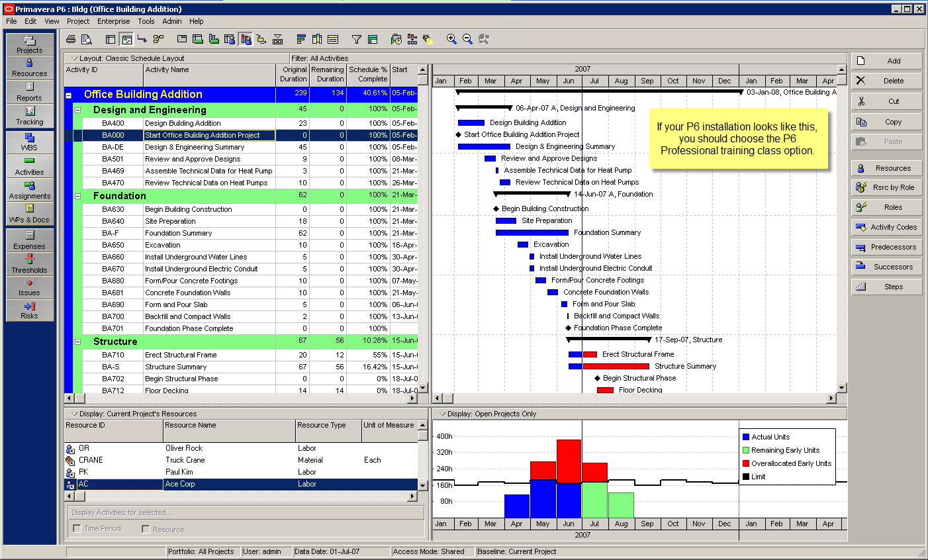Open Assignments in the sidebar
The image size is (928, 560).
click(x=30, y=191)
